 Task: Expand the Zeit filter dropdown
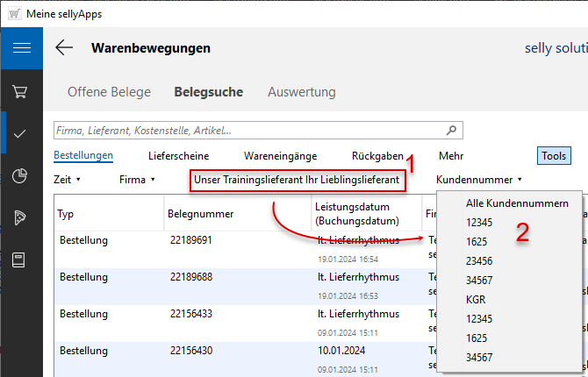[68, 180]
